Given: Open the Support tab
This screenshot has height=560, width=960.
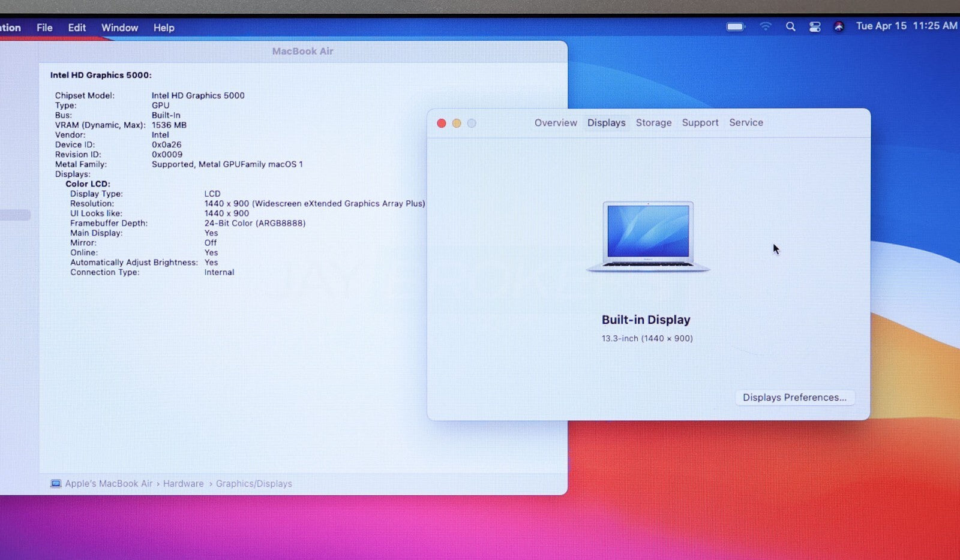Looking at the screenshot, I should pyautogui.click(x=700, y=122).
